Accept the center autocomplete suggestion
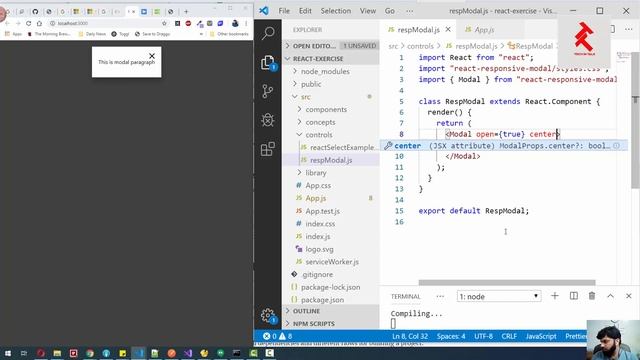 coord(504,145)
